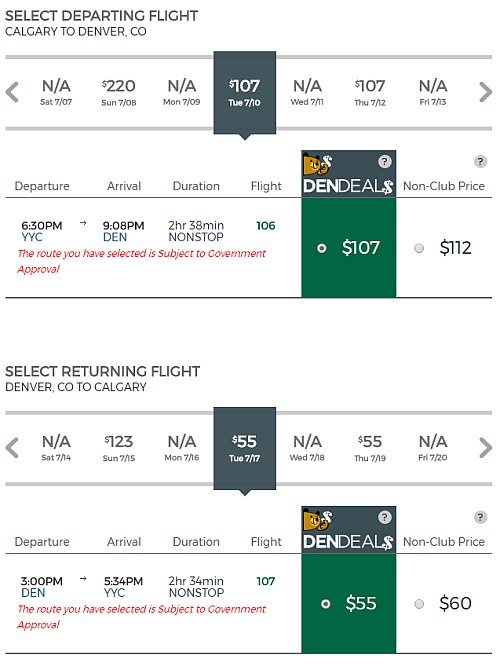Choose Sun 7/15 returning date for $123
Viewport: 500px width, 666px height.
tap(119, 448)
